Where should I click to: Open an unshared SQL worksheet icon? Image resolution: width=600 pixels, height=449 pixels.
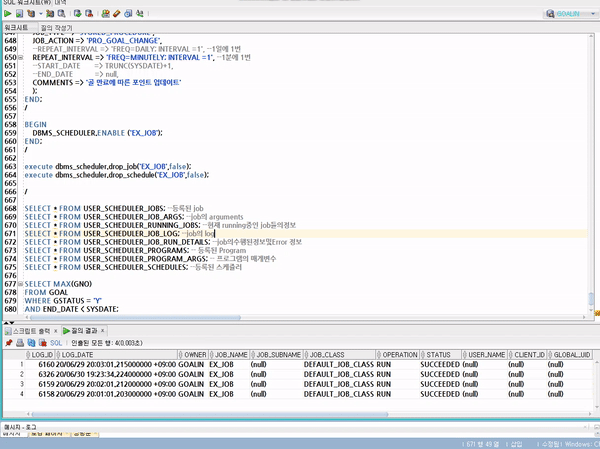coord(106,14)
